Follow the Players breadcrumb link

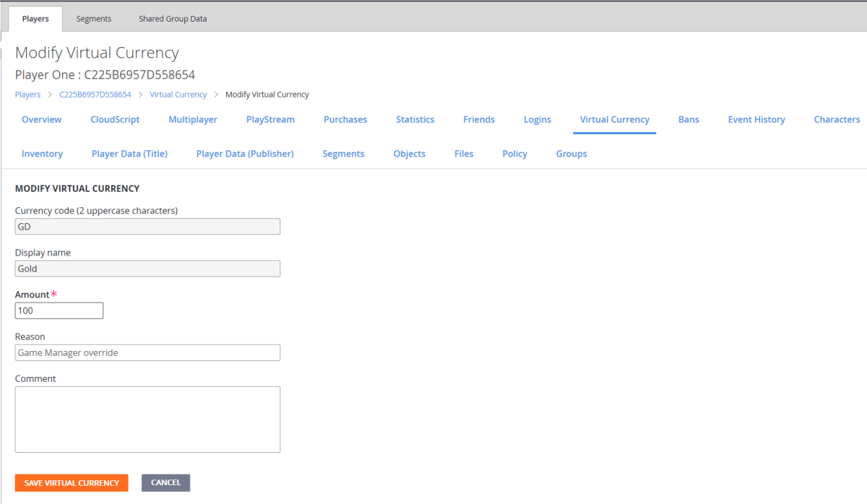click(x=28, y=95)
